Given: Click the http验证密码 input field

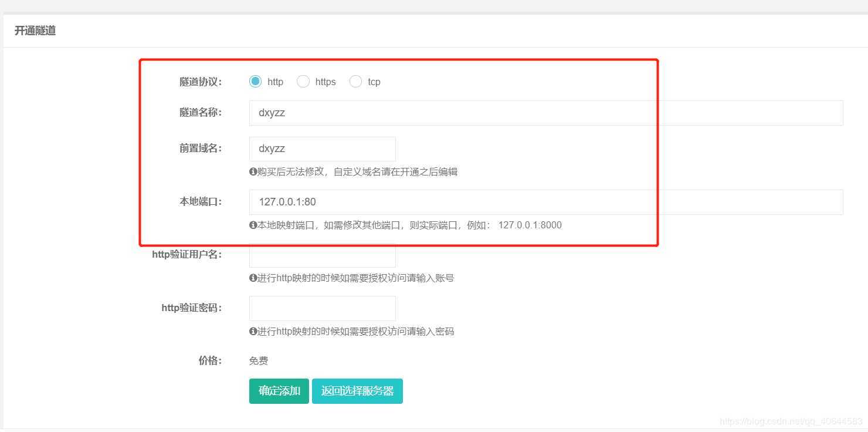Looking at the screenshot, I should [x=323, y=308].
